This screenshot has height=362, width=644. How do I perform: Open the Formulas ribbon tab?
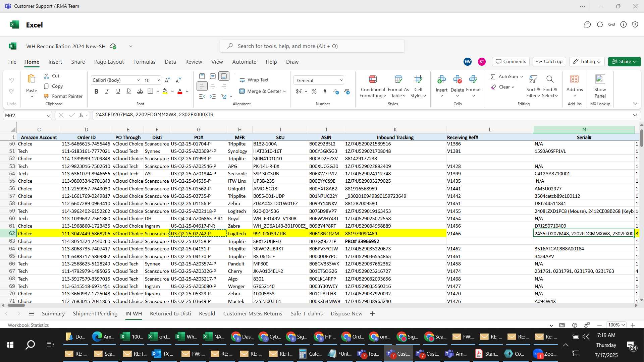point(144,62)
